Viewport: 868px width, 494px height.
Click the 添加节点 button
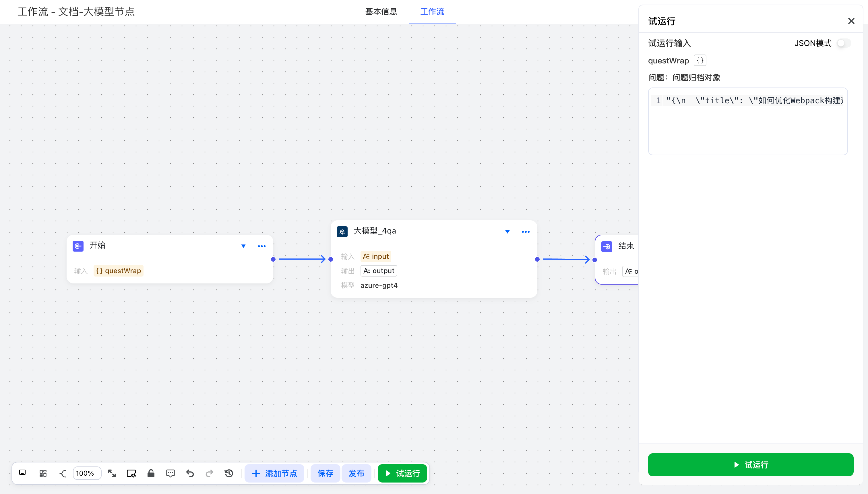coord(274,473)
